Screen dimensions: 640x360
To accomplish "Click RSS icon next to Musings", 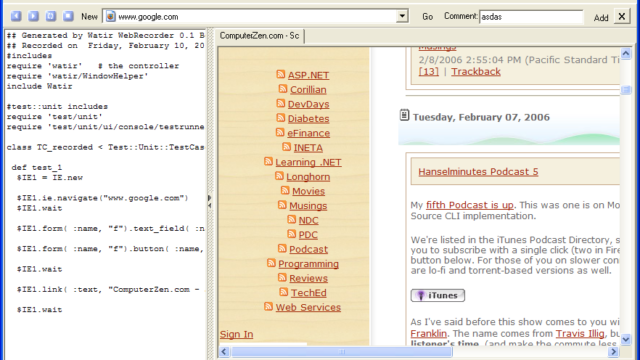I will 282,204.
